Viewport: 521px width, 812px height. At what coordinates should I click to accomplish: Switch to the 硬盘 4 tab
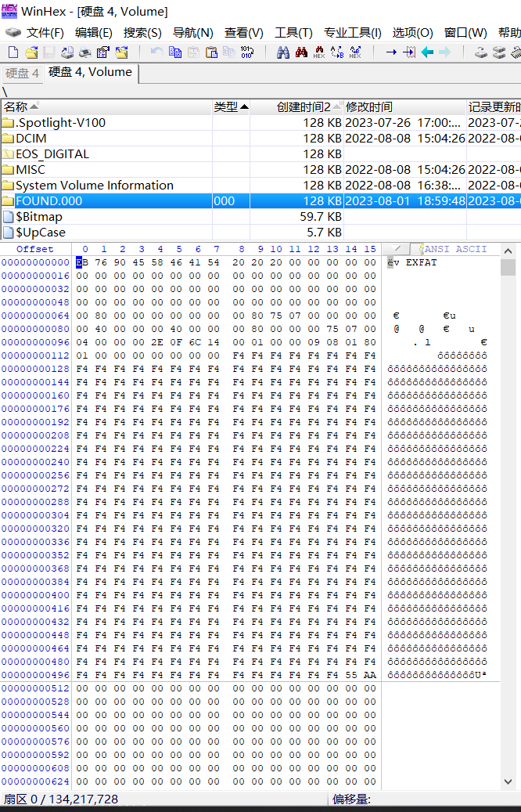[x=22, y=74]
